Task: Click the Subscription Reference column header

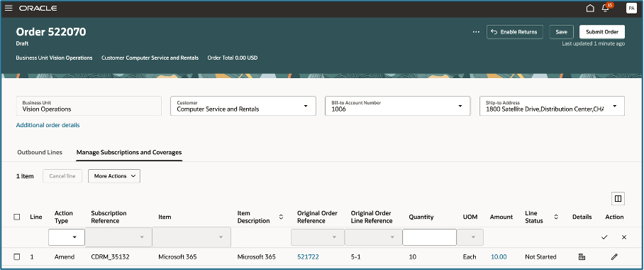Action: point(109,217)
